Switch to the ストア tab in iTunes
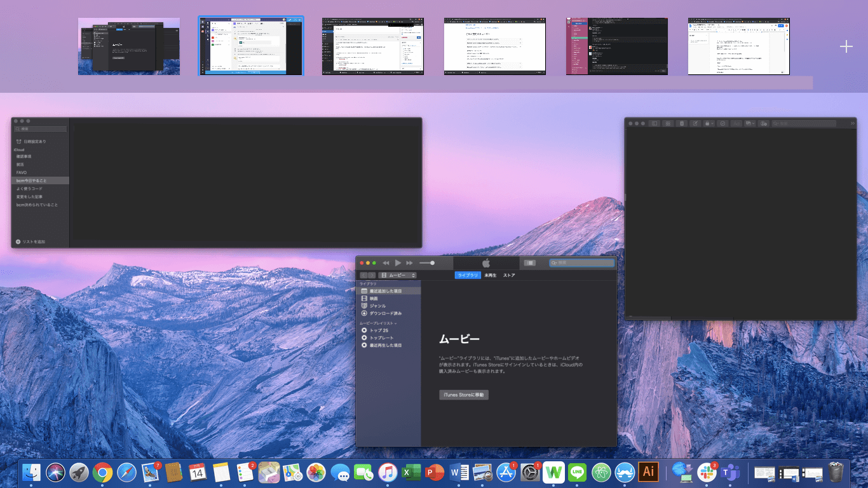 click(509, 276)
